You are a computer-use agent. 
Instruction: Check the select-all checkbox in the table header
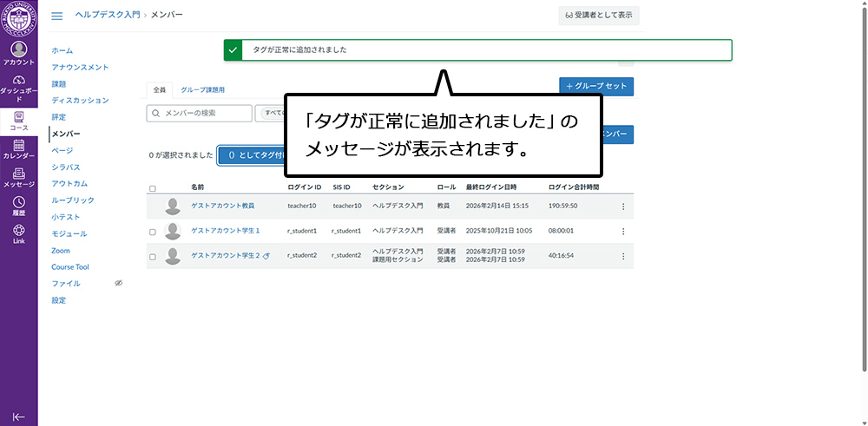pos(153,188)
